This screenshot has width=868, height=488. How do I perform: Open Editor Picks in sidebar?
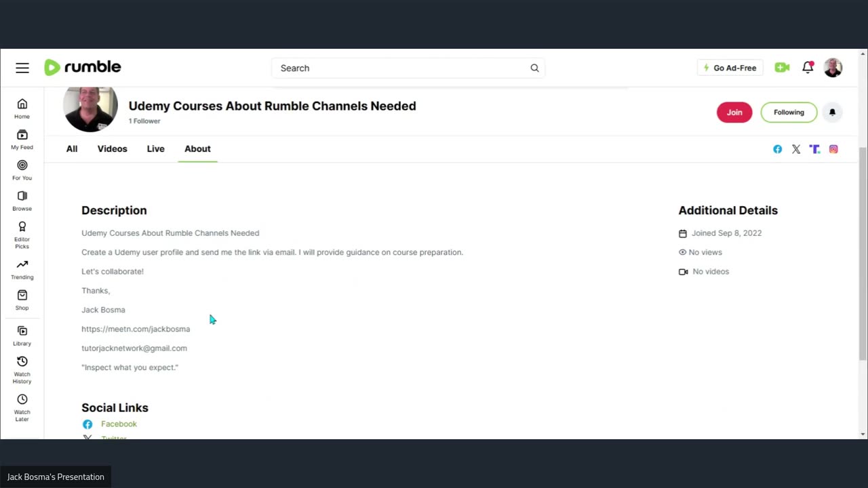22,235
